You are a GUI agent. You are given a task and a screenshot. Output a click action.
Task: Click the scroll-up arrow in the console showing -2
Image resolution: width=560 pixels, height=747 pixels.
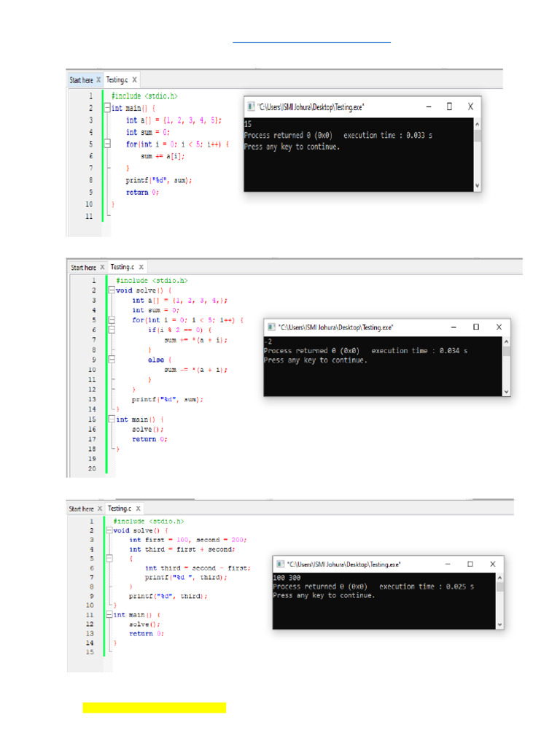click(x=506, y=341)
